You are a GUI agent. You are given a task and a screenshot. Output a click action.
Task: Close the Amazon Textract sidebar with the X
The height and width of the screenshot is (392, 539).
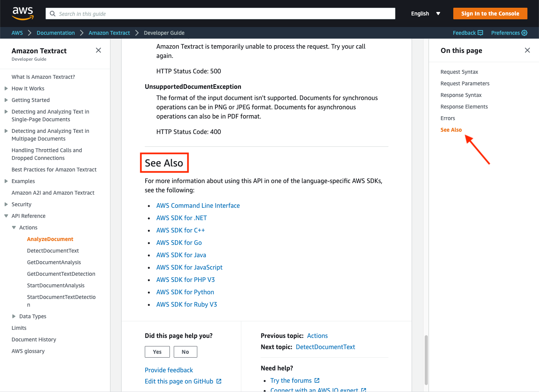pos(98,50)
